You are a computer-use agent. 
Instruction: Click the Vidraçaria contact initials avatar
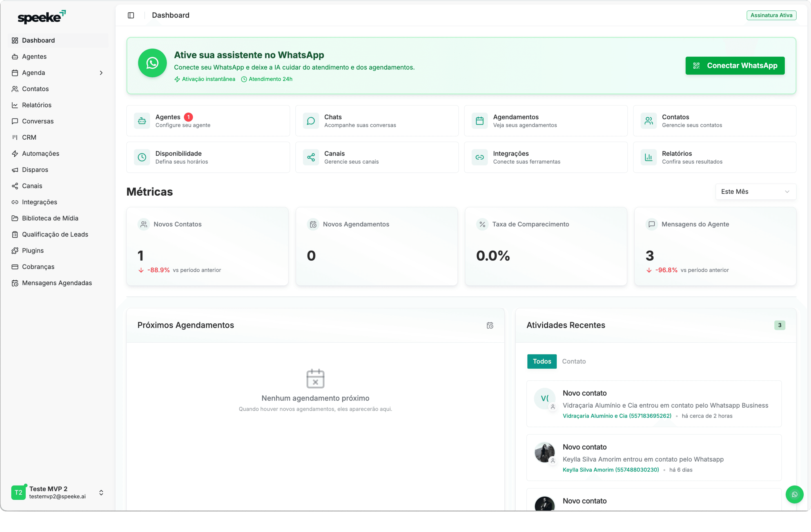[x=545, y=399]
